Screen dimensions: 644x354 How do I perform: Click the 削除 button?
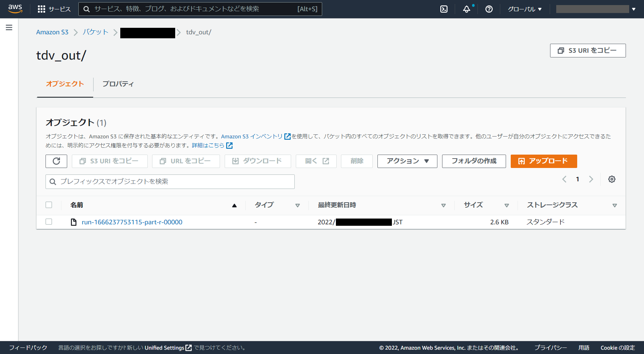357,161
